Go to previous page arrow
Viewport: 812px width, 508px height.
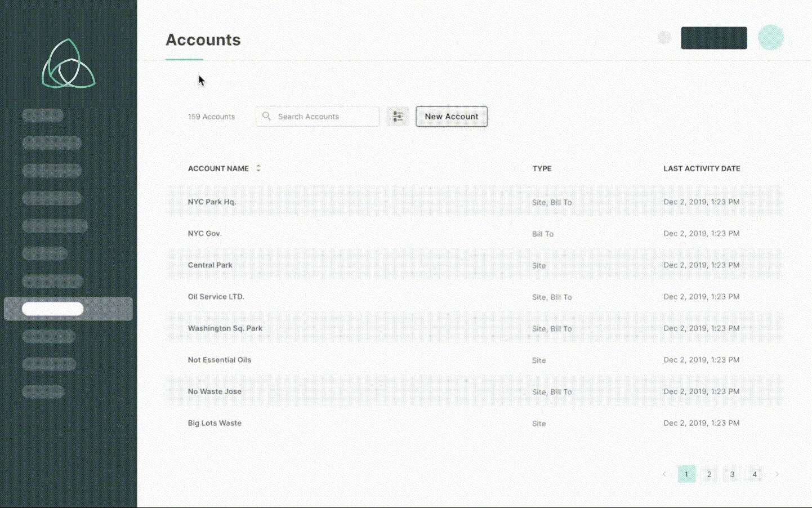(x=664, y=474)
